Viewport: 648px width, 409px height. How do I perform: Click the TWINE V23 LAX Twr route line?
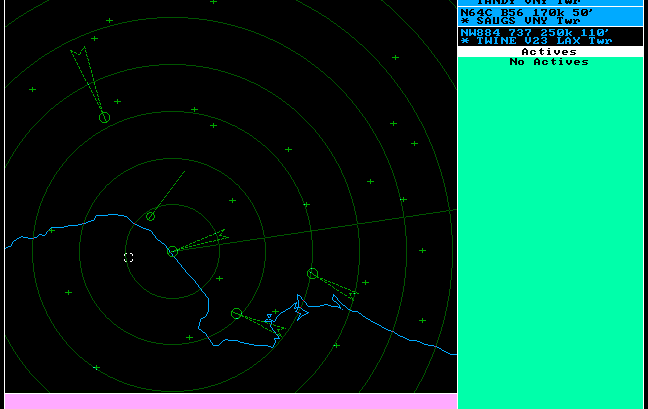540,41
